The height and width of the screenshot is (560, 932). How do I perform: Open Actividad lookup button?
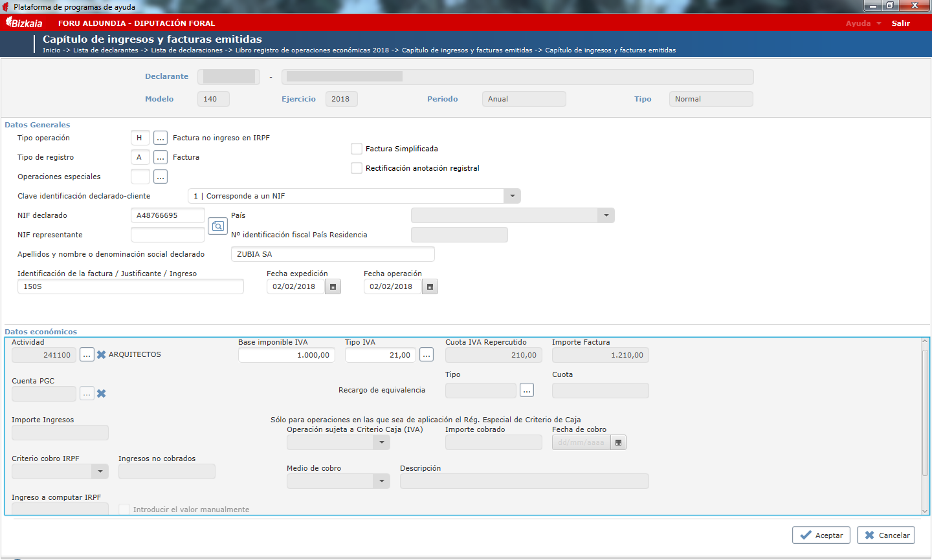pyautogui.click(x=87, y=355)
